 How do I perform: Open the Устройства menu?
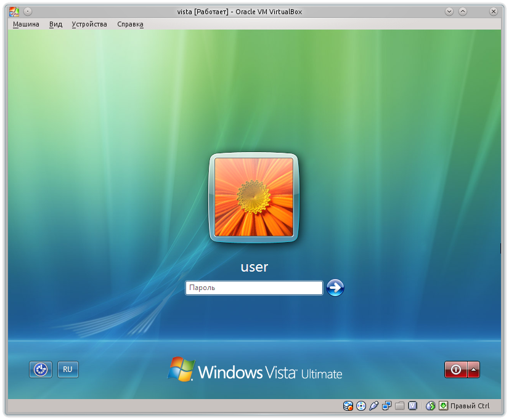[89, 24]
